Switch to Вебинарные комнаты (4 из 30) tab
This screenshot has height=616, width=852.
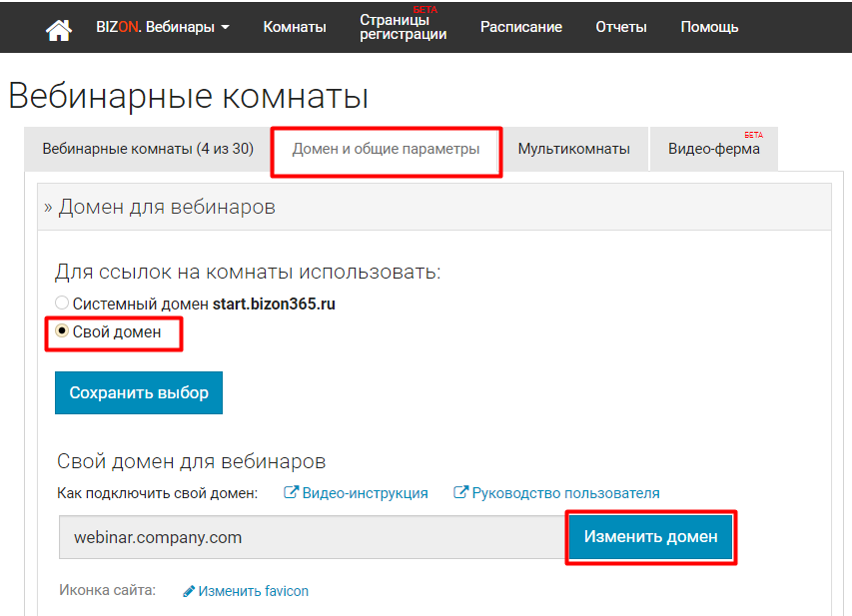pos(147,150)
